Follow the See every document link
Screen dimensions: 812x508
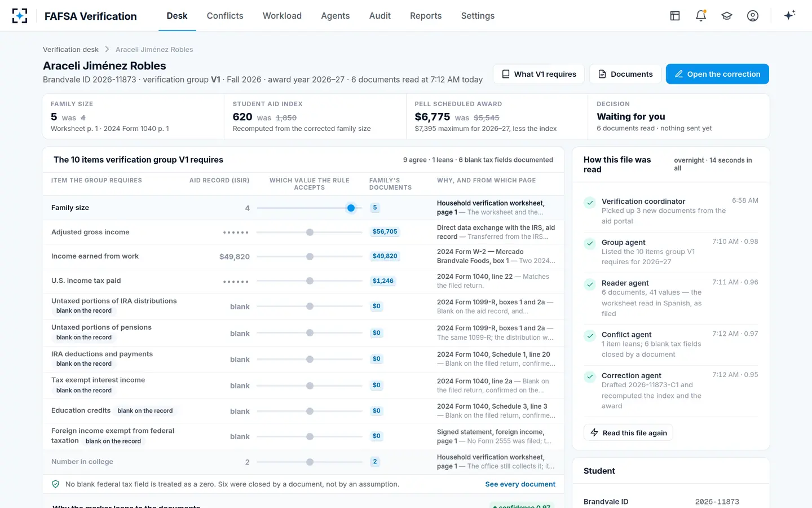tap(520, 484)
